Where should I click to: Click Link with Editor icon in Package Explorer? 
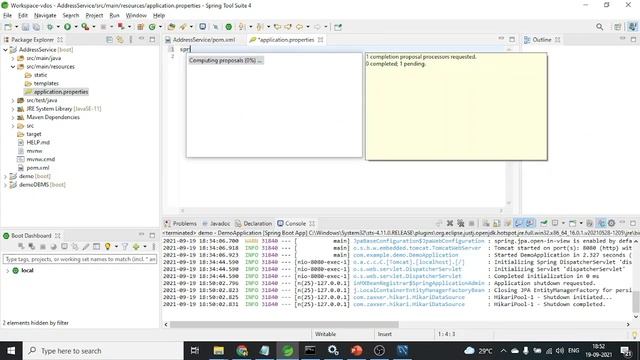coord(120,40)
